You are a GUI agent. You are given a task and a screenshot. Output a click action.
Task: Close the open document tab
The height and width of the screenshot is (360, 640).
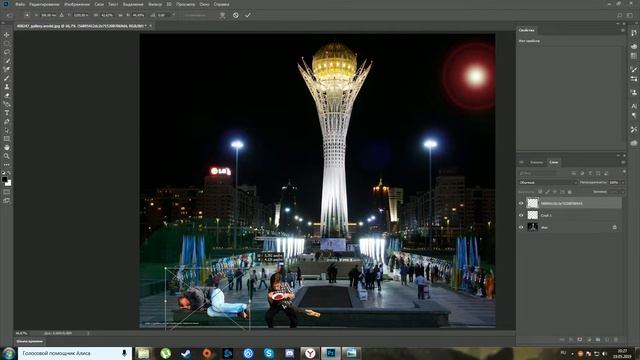[150, 26]
